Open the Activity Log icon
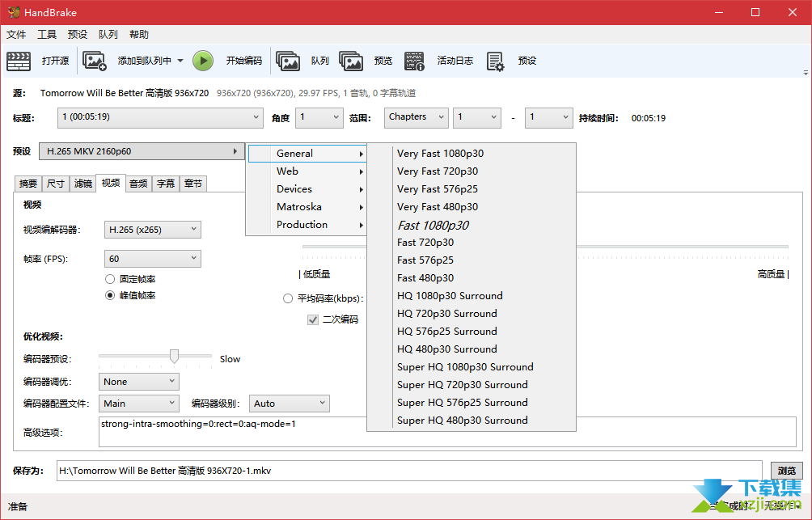The image size is (812, 520). click(x=414, y=61)
